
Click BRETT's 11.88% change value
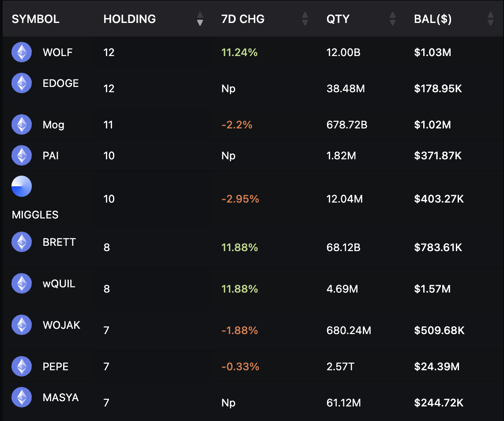[240, 247]
